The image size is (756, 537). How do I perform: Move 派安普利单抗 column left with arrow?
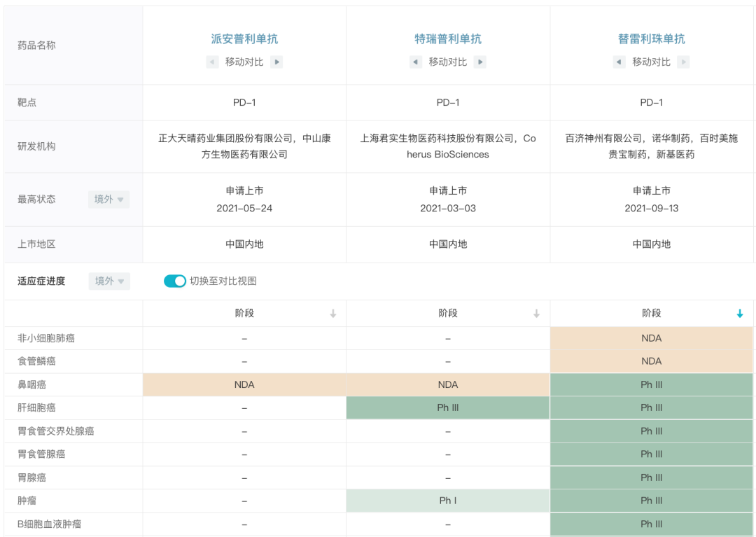(212, 62)
